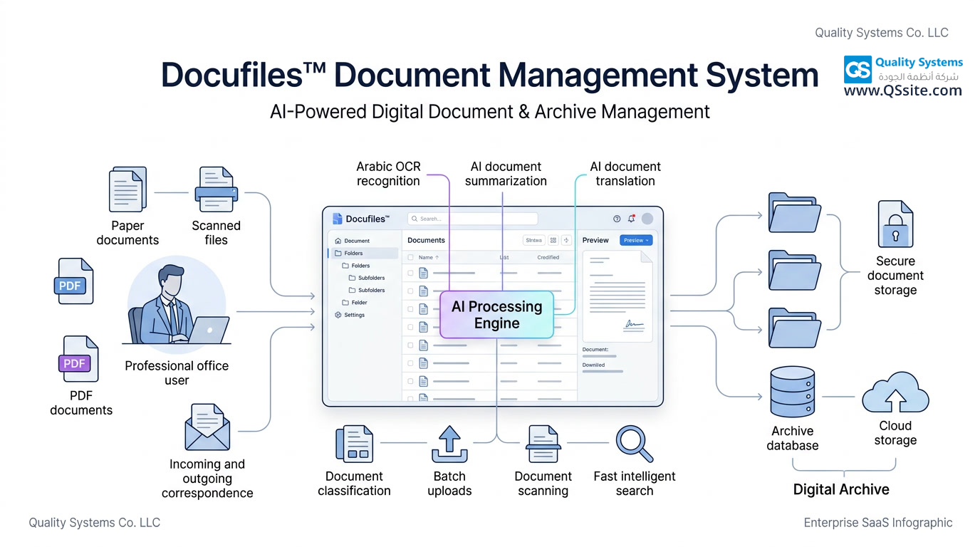Visit the www.QSsite.com link
This screenshot has height=547, width=980.
click(902, 89)
